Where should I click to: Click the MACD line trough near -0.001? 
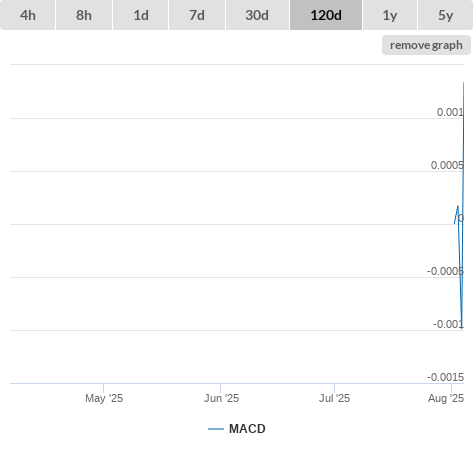[x=462, y=327]
